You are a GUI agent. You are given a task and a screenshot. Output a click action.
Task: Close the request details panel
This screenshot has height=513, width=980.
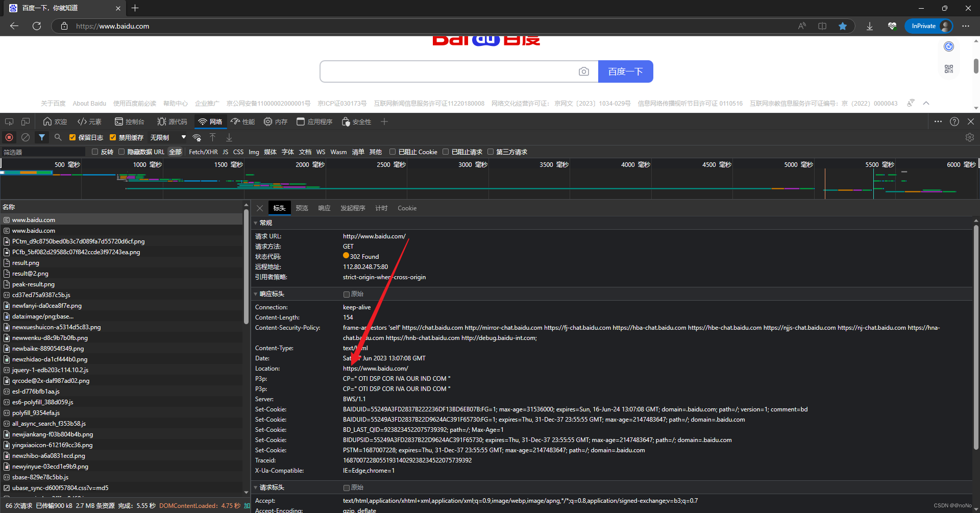click(x=260, y=208)
